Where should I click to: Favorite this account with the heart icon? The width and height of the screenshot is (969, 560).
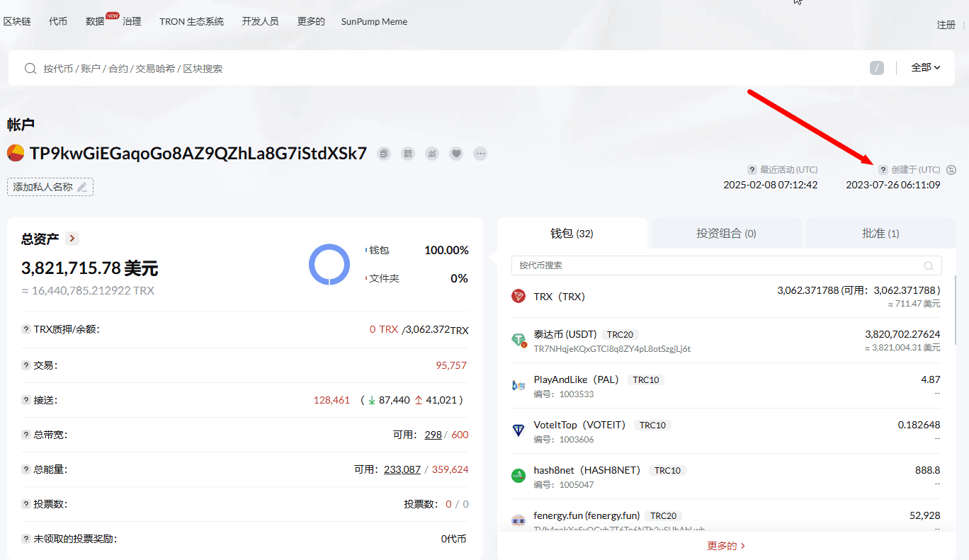tap(456, 154)
